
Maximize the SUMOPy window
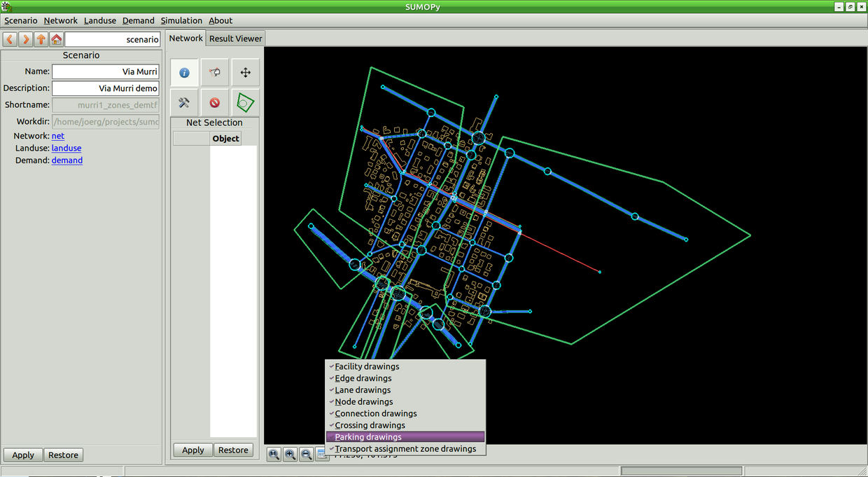pyautogui.click(x=850, y=6)
